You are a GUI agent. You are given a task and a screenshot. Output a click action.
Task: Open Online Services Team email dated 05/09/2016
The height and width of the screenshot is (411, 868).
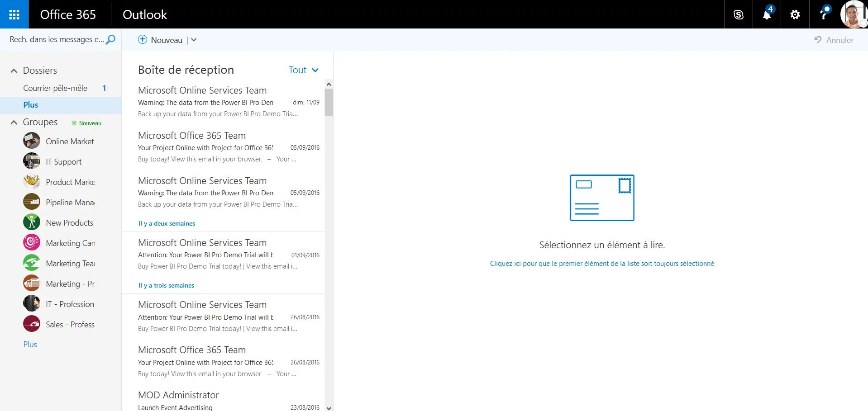(223, 193)
